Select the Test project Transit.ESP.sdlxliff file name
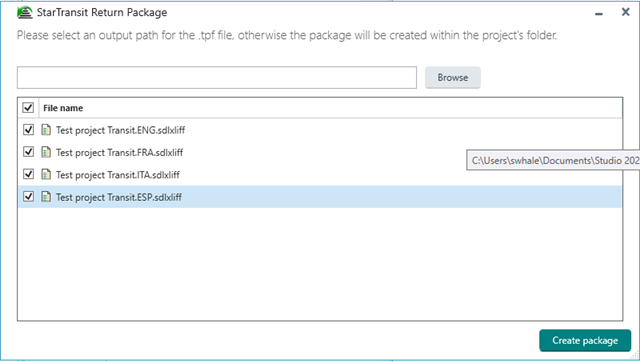This screenshot has width=640, height=362. click(x=119, y=197)
